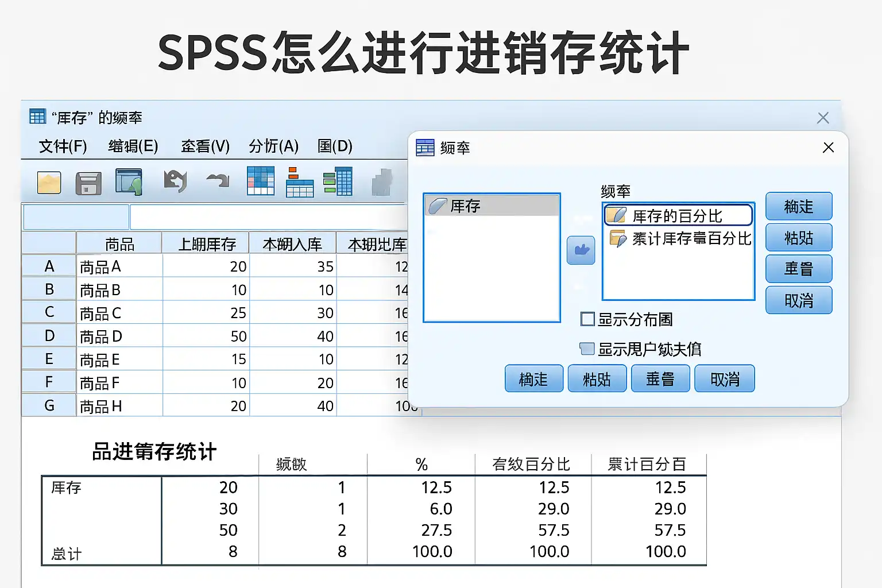This screenshot has width=882, height=588.
Task: Click the cell value entry bar
Action: pyautogui.click(x=269, y=217)
